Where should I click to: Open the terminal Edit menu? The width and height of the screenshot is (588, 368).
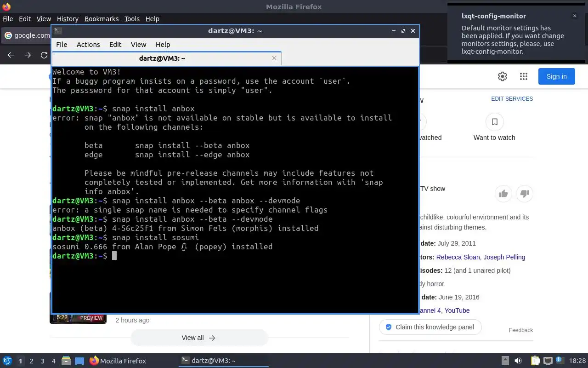click(x=115, y=45)
